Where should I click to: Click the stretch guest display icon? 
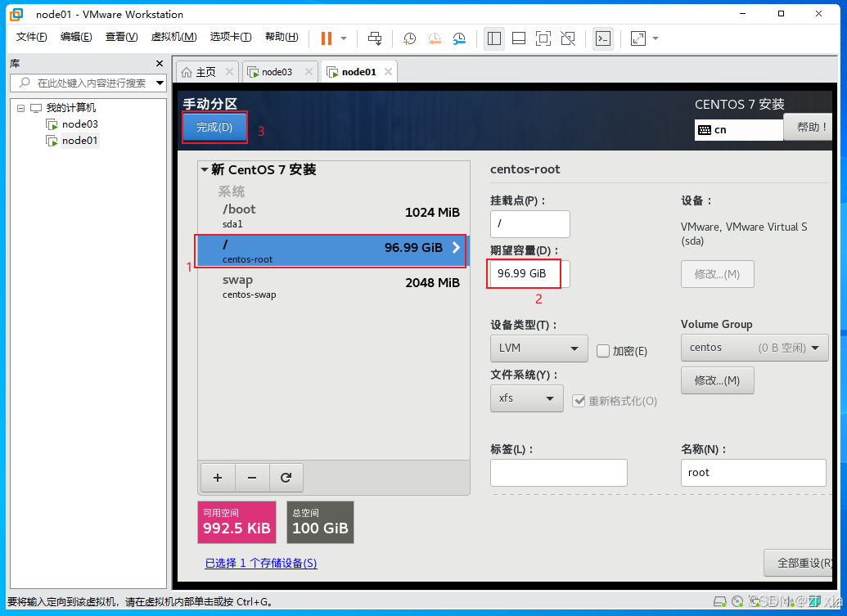(x=638, y=38)
